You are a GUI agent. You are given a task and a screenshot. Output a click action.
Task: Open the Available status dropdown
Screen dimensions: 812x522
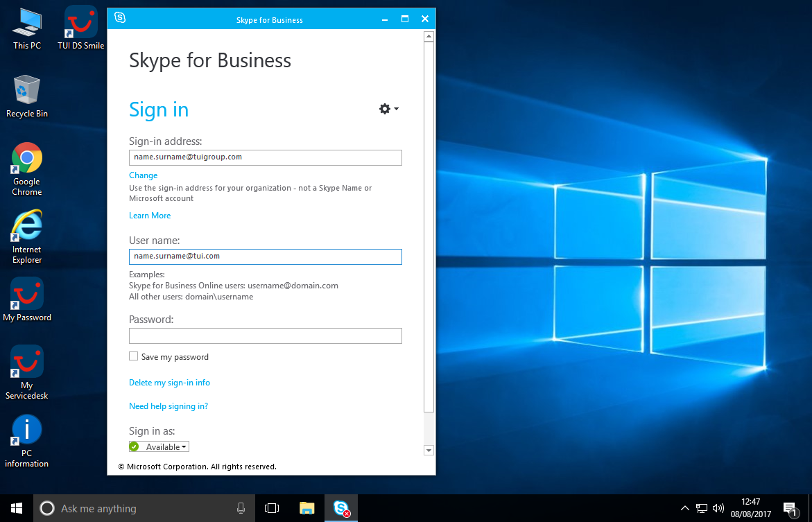point(159,446)
